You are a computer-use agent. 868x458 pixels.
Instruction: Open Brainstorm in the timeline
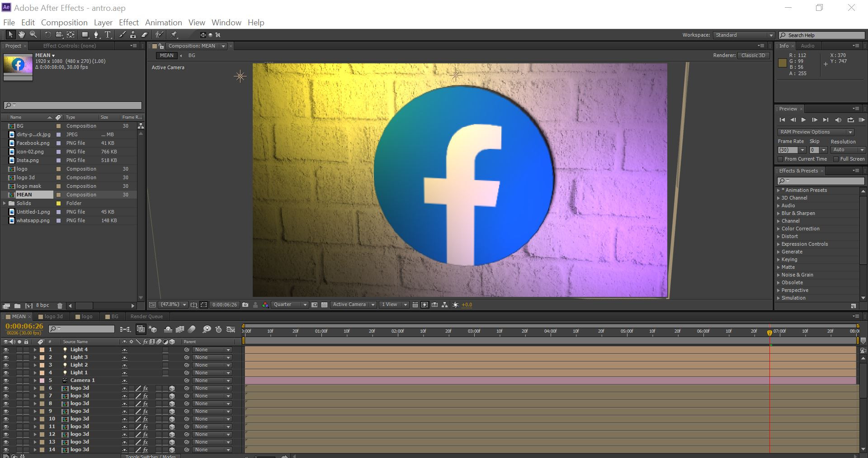[207, 329]
